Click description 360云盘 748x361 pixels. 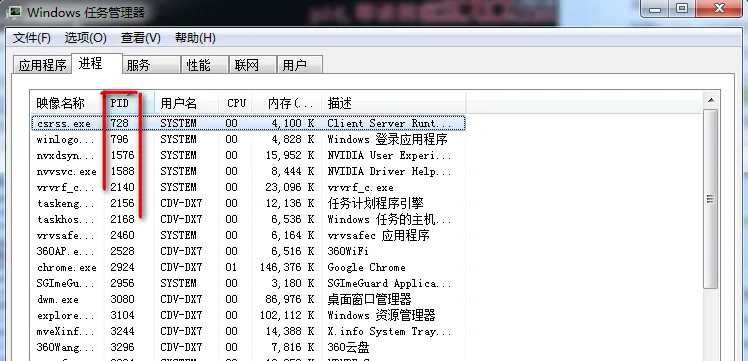point(348,347)
